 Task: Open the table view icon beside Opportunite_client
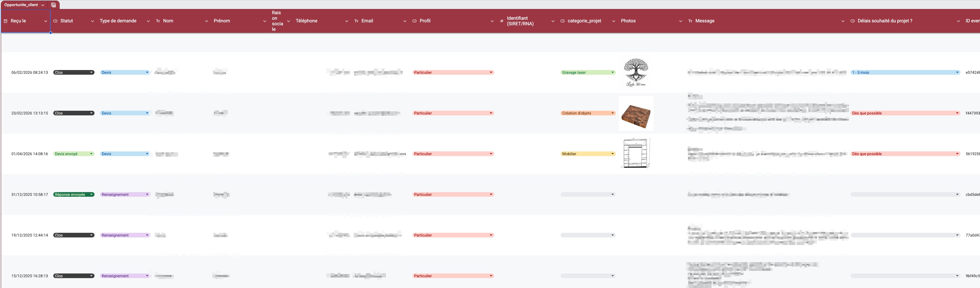coord(54,5)
